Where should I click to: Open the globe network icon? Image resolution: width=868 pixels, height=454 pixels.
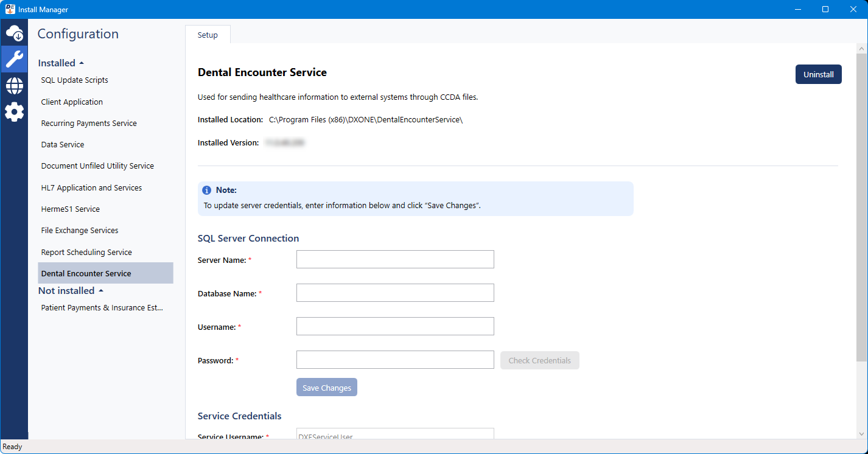click(14, 85)
